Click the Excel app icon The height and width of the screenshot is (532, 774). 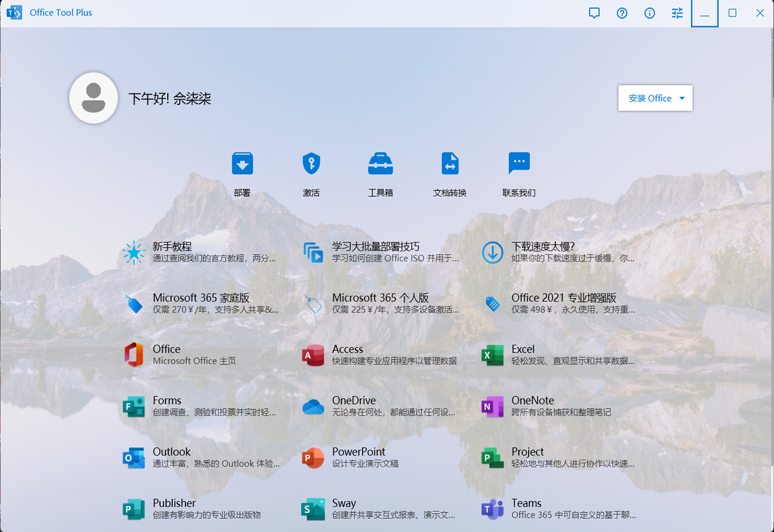pyautogui.click(x=493, y=355)
